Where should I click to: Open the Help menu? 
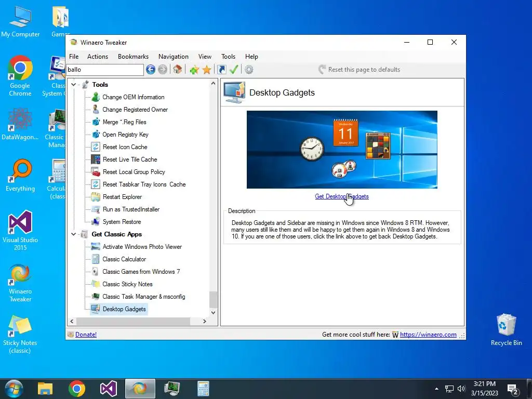pyautogui.click(x=251, y=57)
